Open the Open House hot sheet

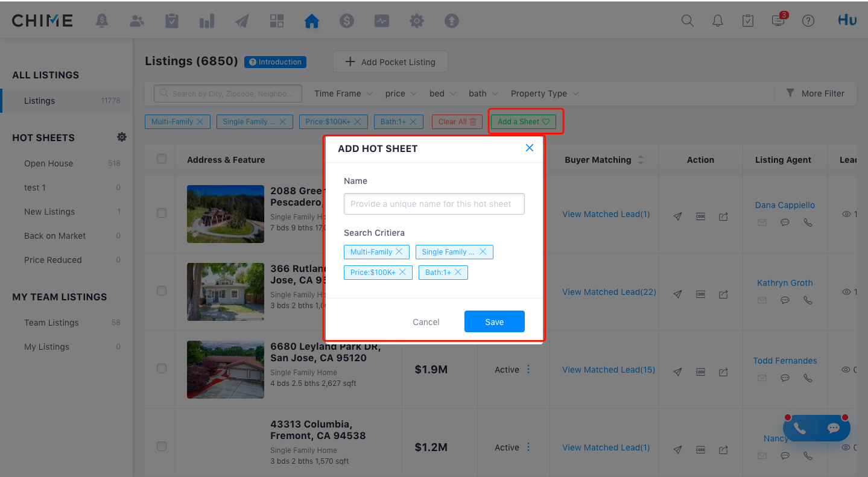click(x=48, y=163)
